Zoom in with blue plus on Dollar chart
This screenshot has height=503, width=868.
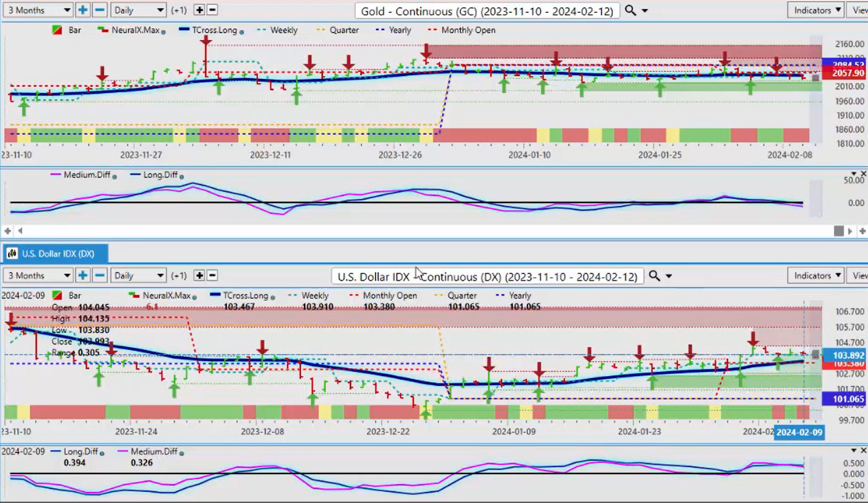(x=82, y=275)
